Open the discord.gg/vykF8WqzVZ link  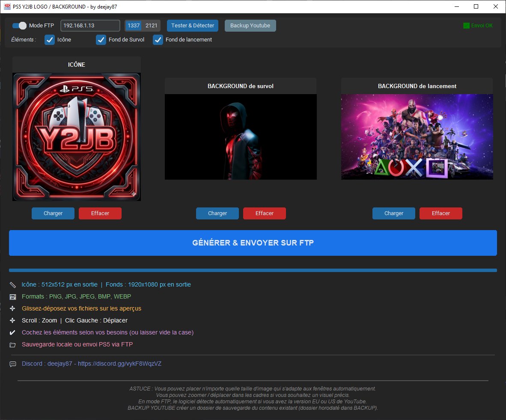(119, 364)
